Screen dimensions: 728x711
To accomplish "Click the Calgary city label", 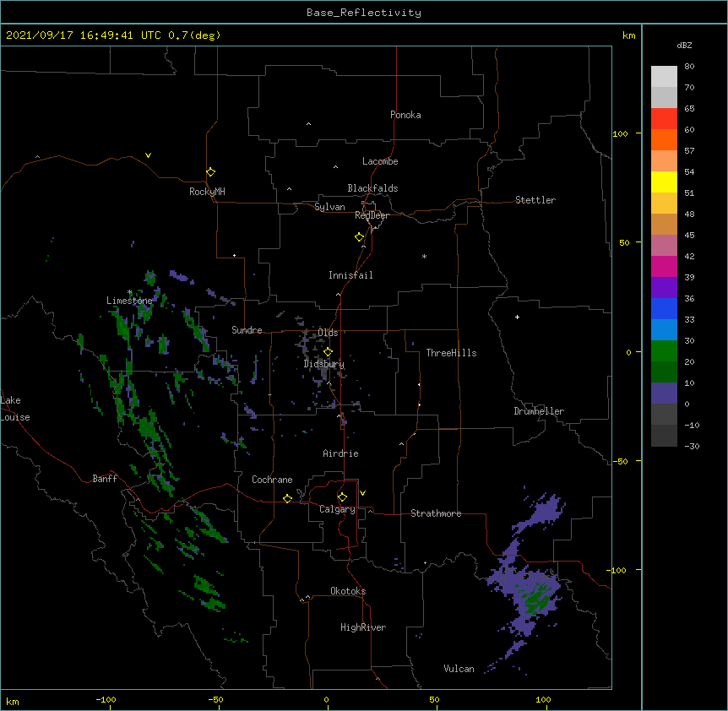I will pyautogui.click(x=337, y=509).
